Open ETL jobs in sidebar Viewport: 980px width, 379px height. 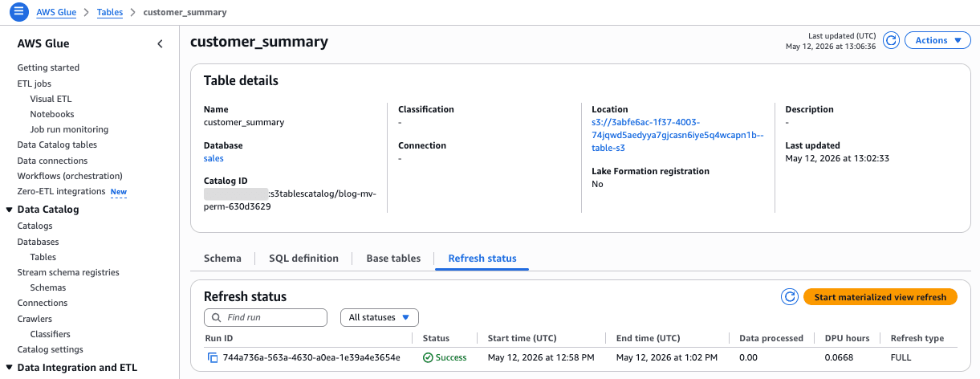[x=35, y=84]
